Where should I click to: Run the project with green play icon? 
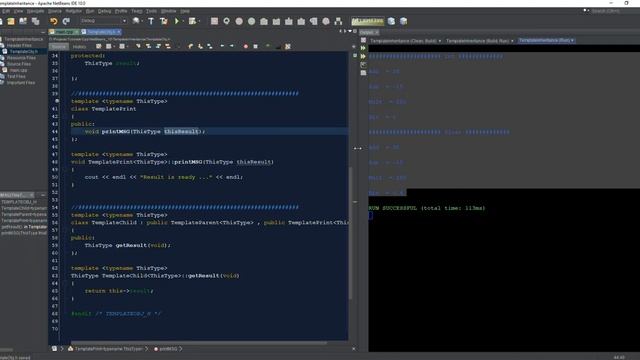coord(177,21)
